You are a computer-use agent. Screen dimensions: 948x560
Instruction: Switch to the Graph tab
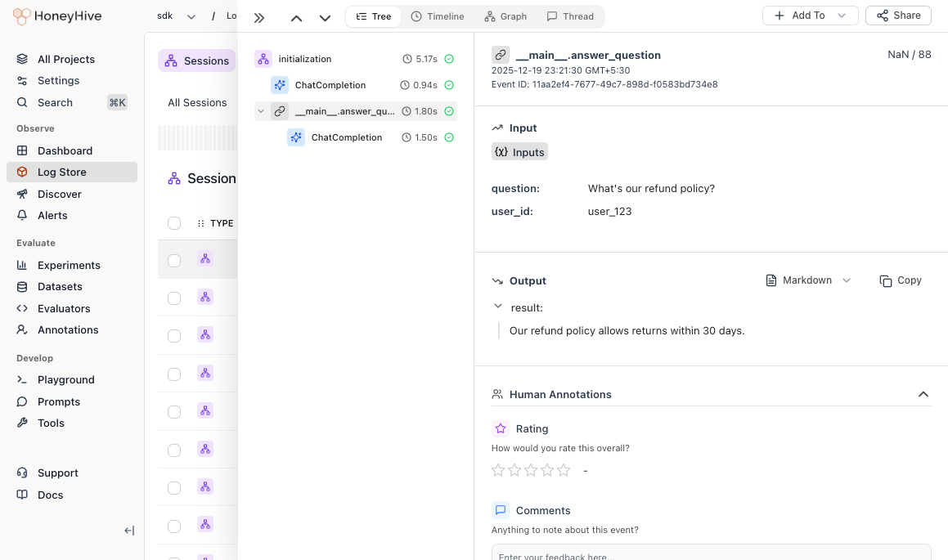click(x=505, y=16)
